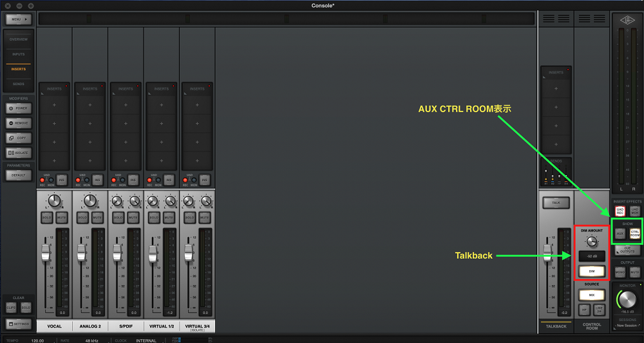Toggle MONO output button

pyautogui.click(x=620, y=272)
